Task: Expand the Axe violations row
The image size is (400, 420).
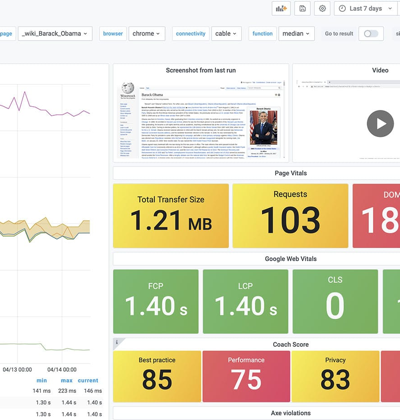Action: pyautogui.click(x=291, y=413)
